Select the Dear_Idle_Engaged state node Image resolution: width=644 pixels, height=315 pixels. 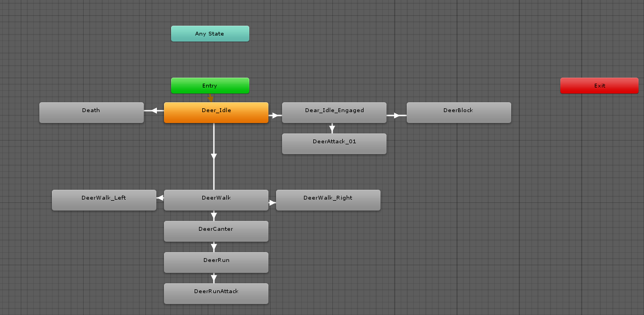[335, 113]
